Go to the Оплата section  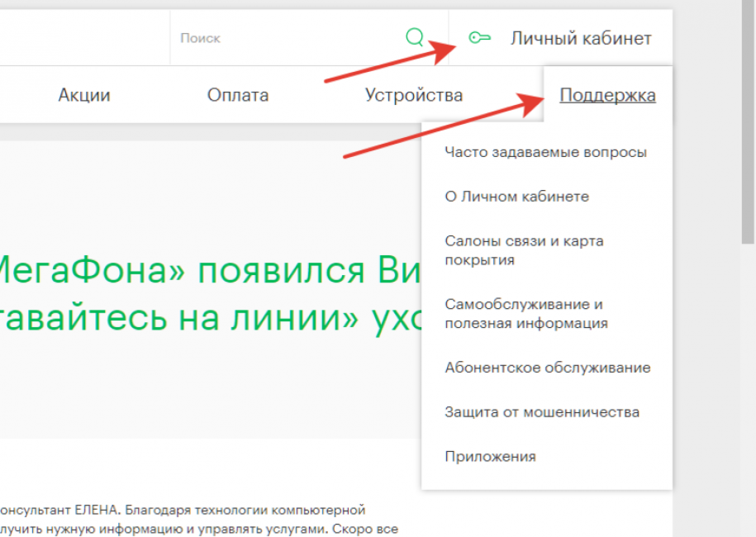pos(238,95)
